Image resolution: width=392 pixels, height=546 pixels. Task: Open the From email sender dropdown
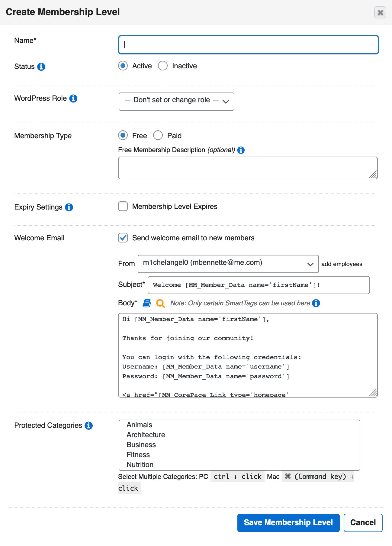[228, 264]
